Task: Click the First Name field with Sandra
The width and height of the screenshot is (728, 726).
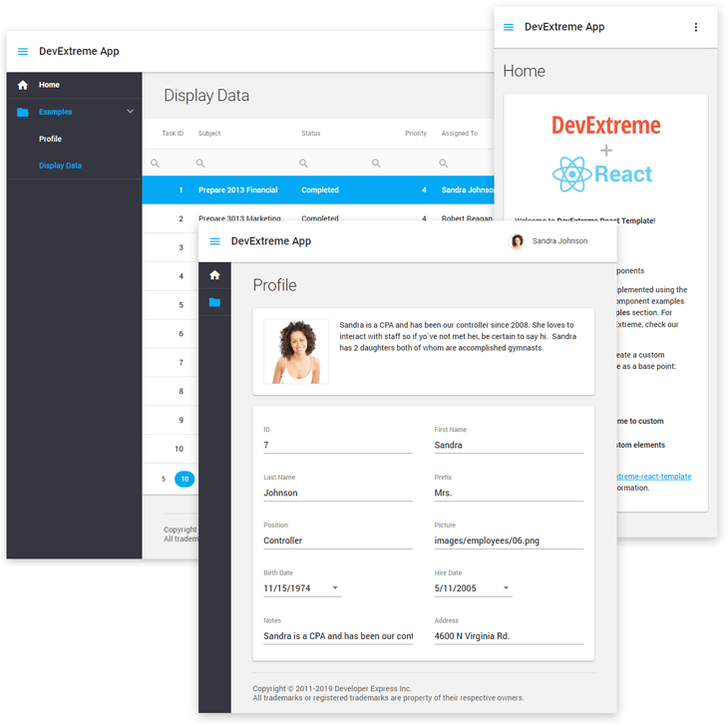Action: [509, 445]
